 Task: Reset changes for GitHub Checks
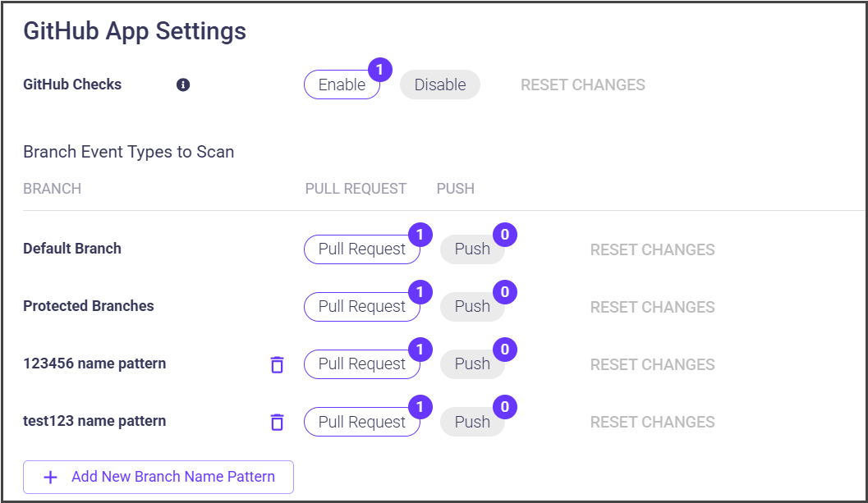coord(582,85)
